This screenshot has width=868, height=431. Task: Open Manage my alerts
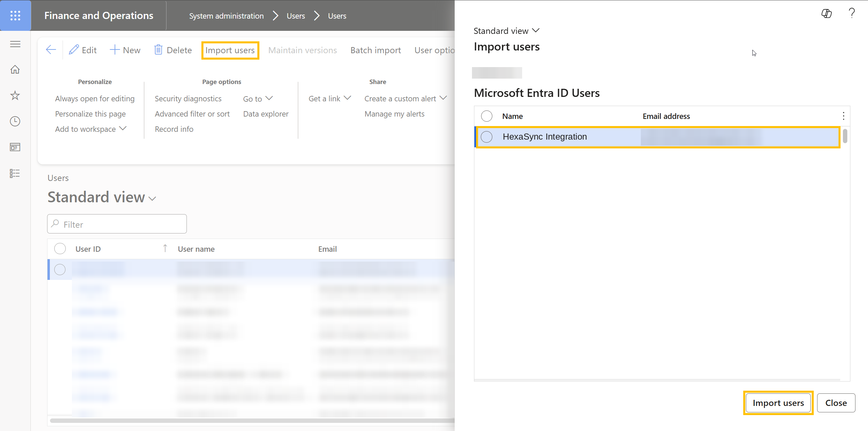tap(394, 114)
